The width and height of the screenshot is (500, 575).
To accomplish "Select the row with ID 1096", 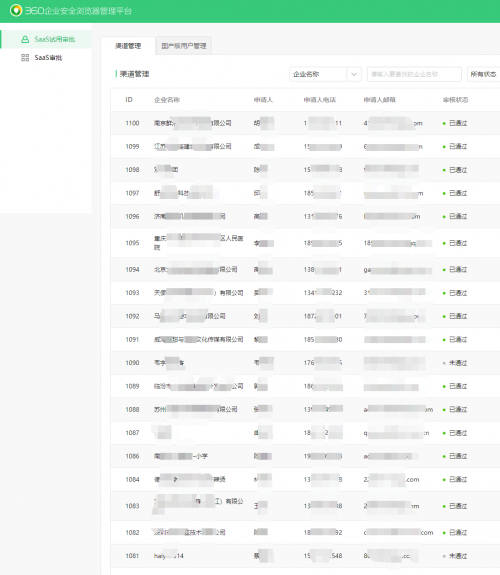I will pos(305,216).
